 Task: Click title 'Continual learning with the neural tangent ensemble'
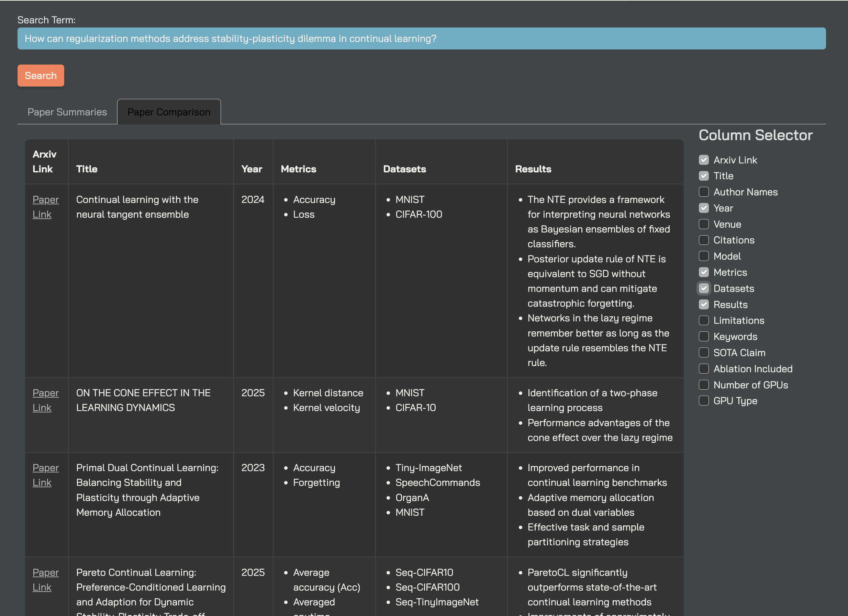click(x=137, y=207)
